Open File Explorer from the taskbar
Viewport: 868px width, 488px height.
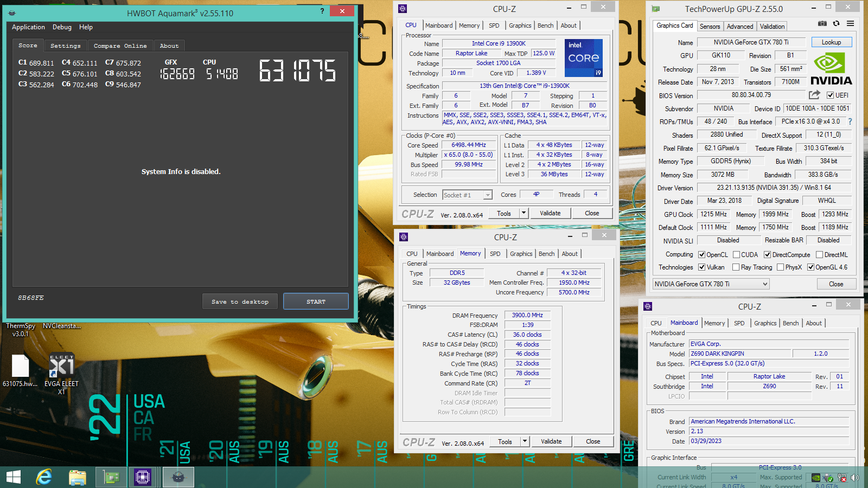coord(78,477)
